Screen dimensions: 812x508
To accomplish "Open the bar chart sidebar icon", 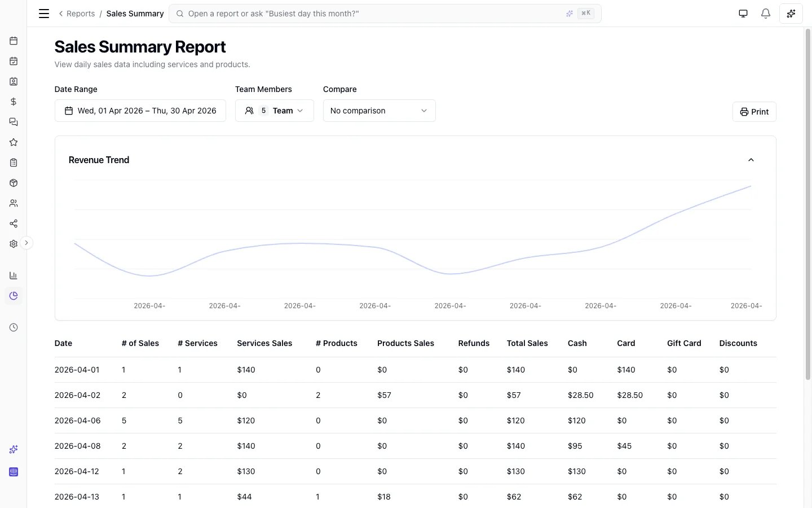I will (14, 275).
